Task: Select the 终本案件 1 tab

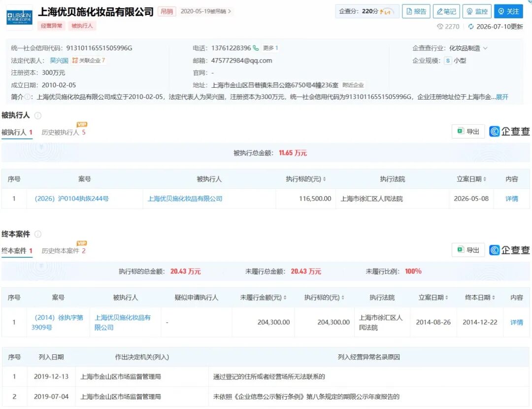Action: (x=17, y=250)
